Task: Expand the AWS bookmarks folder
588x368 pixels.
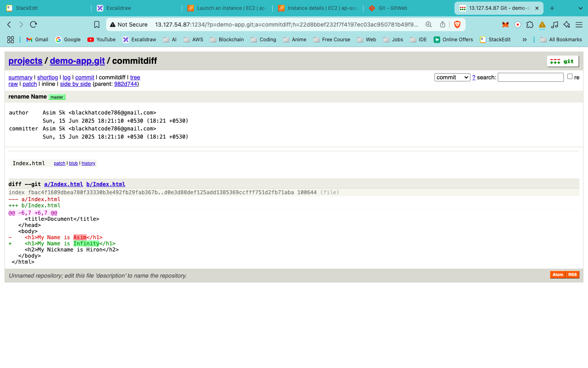Action: tap(193, 40)
